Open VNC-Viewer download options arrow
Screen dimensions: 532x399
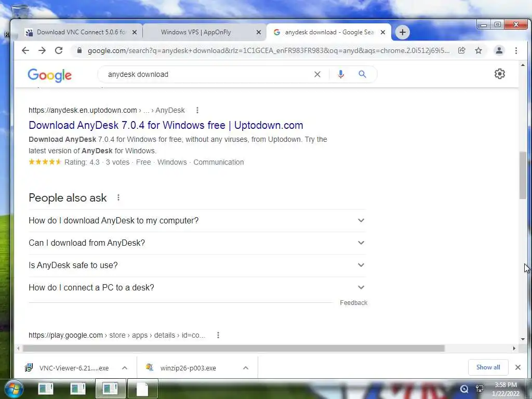point(125,368)
